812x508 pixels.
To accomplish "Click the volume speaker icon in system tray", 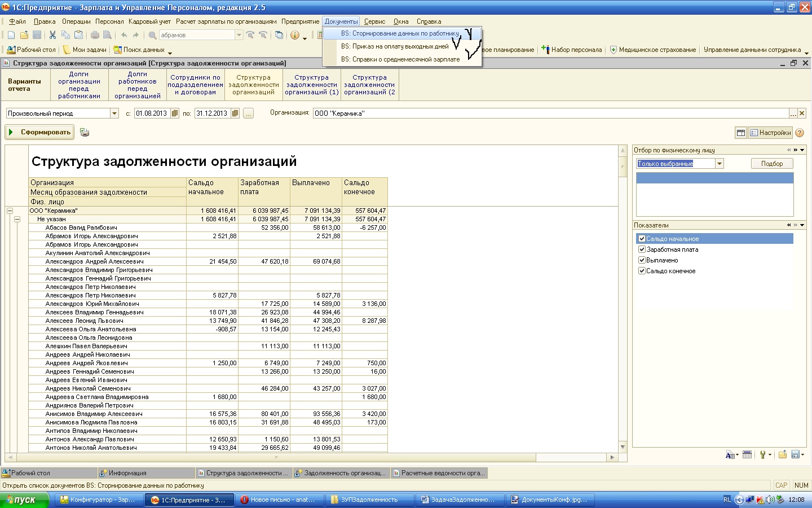I will (x=770, y=500).
